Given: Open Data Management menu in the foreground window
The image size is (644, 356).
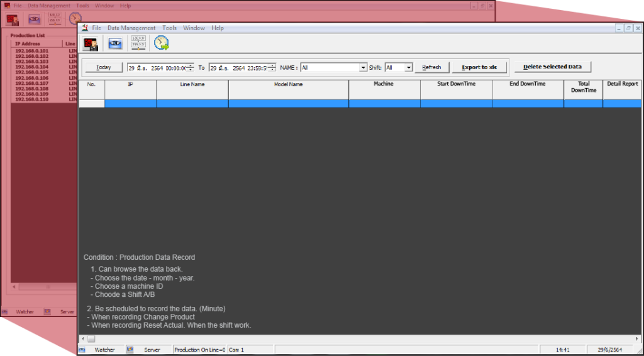Looking at the screenshot, I should click(131, 28).
